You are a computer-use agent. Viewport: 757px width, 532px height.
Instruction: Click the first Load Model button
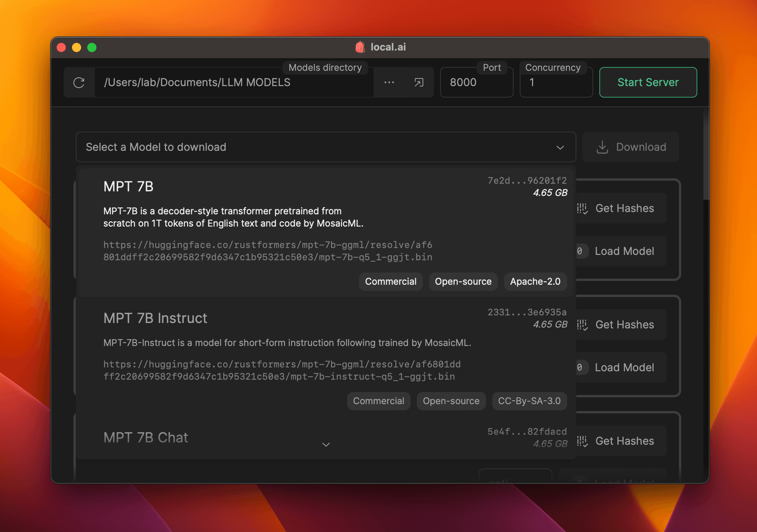click(x=624, y=251)
